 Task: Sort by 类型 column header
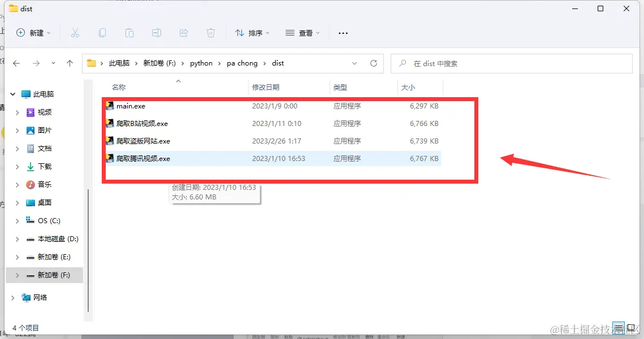340,87
